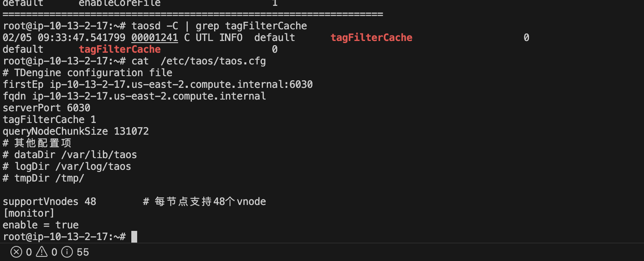Click the taosd -C grep command text
The image size is (644, 261).
coord(219,26)
